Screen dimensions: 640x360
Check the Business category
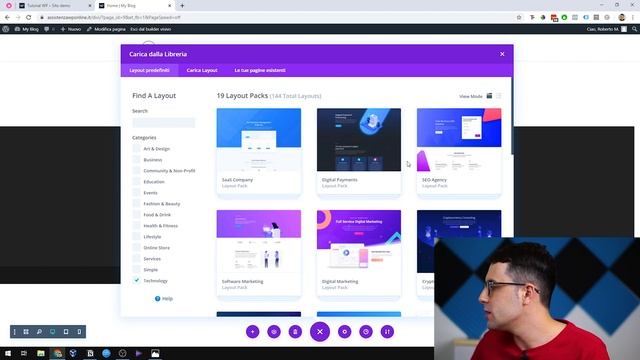pos(136,160)
